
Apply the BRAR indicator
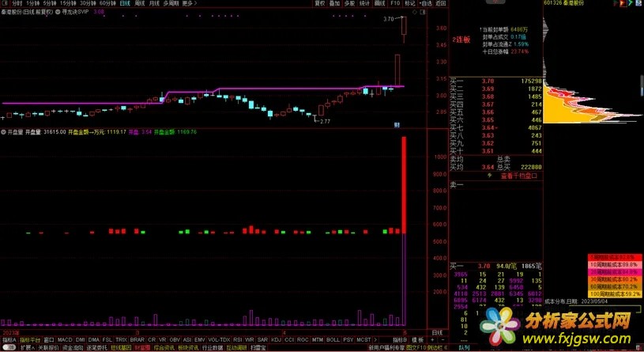pyautogui.click(x=137, y=340)
